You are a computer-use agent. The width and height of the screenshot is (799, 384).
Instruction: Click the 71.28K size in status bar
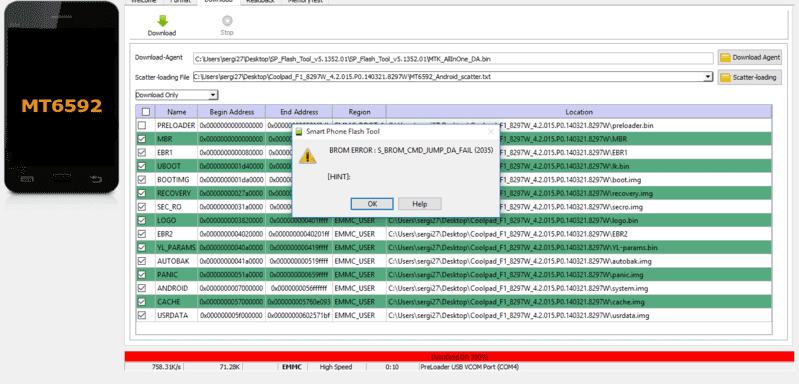(230, 367)
